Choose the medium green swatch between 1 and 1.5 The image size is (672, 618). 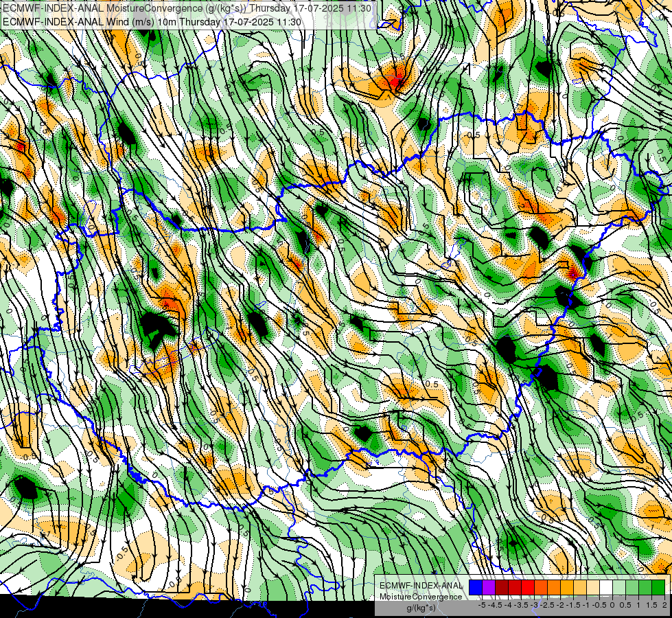click(645, 588)
